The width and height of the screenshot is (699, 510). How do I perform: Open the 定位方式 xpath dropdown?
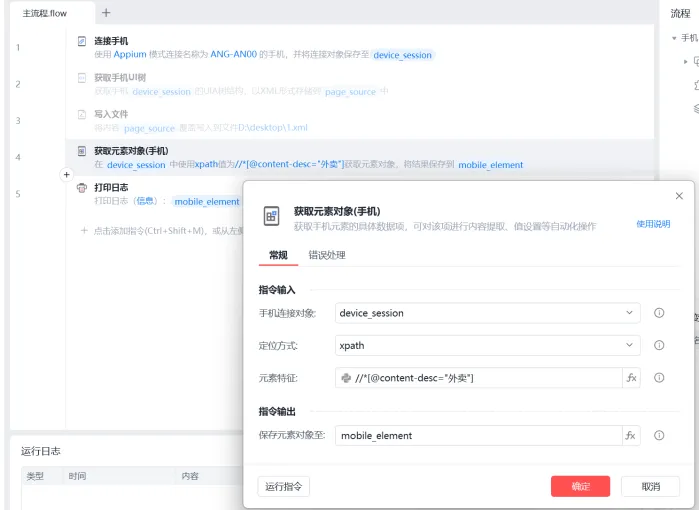click(x=487, y=345)
